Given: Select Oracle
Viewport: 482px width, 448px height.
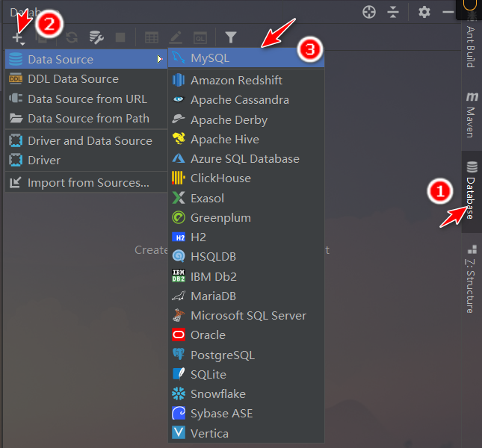Looking at the screenshot, I should [246, 335].
